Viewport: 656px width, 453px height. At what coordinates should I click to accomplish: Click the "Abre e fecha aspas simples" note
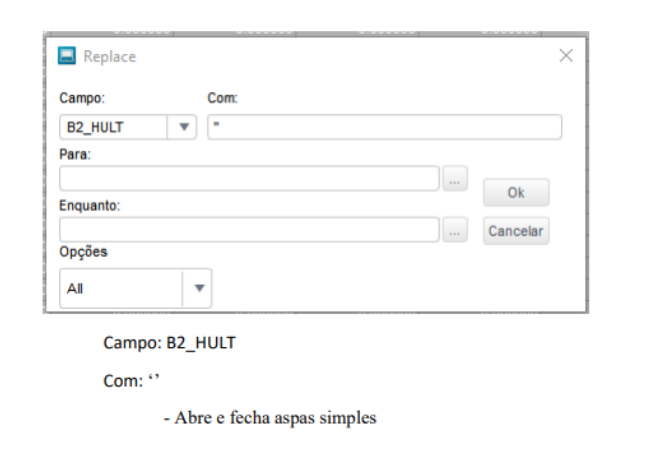(270, 418)
